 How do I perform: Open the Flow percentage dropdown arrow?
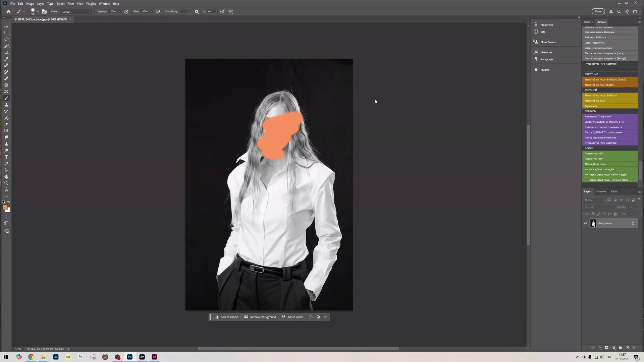pos(151,11)
